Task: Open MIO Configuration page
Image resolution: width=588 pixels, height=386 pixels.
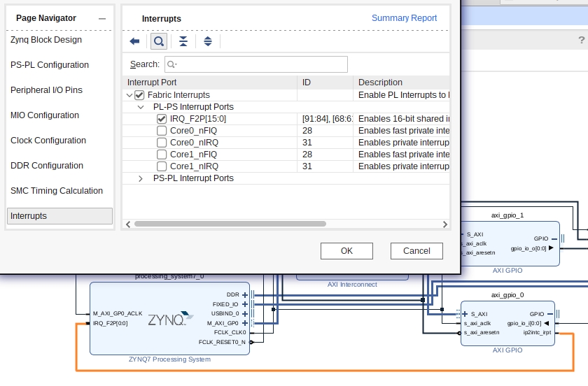Action: click(45, 115)
